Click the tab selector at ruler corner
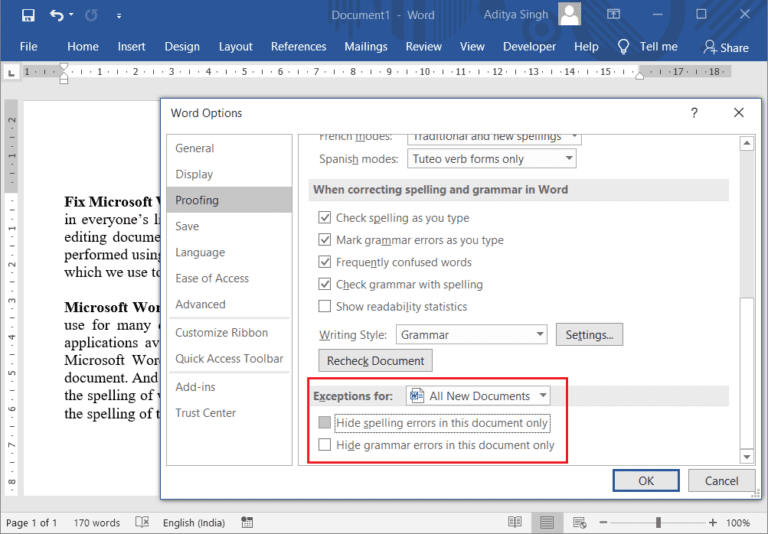The image size is (768, 534). coord(11,73)
